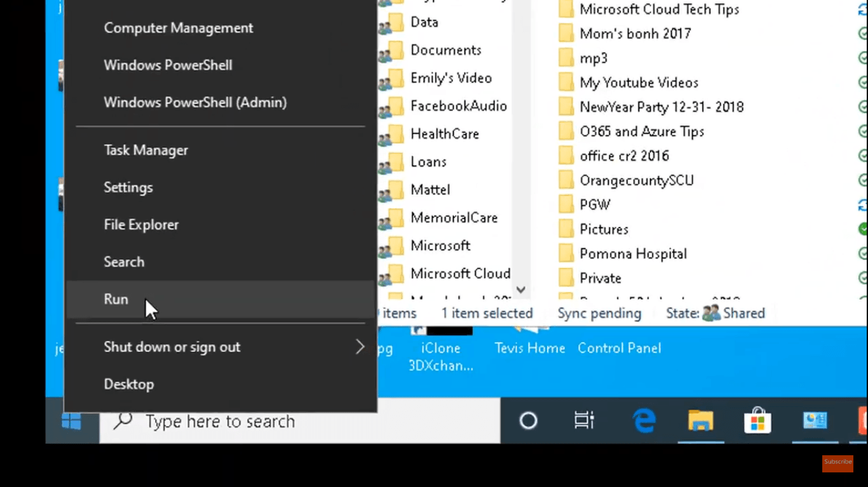This screenshot has height=487, width=868.
Task: Launch Microsoft Edge from the taskbar
Action: pyautogui.click(x=644, y=421)
